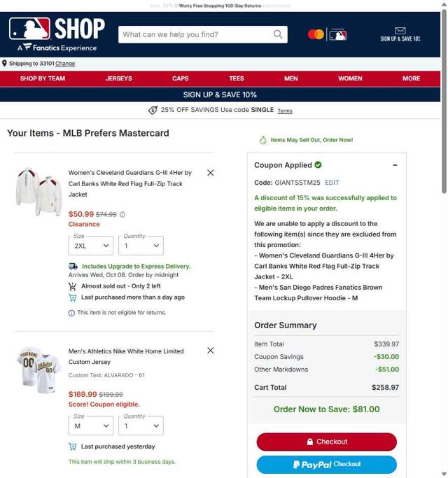Collapse the Coupon Applied section
Screen dimensions: 448x478
click(395, 165)
